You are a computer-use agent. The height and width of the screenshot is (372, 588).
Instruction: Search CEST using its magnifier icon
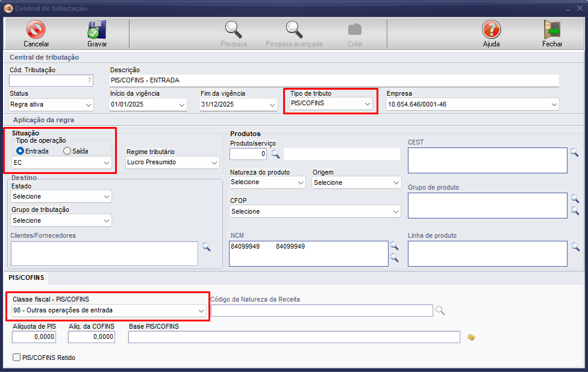tap(575, 152)
